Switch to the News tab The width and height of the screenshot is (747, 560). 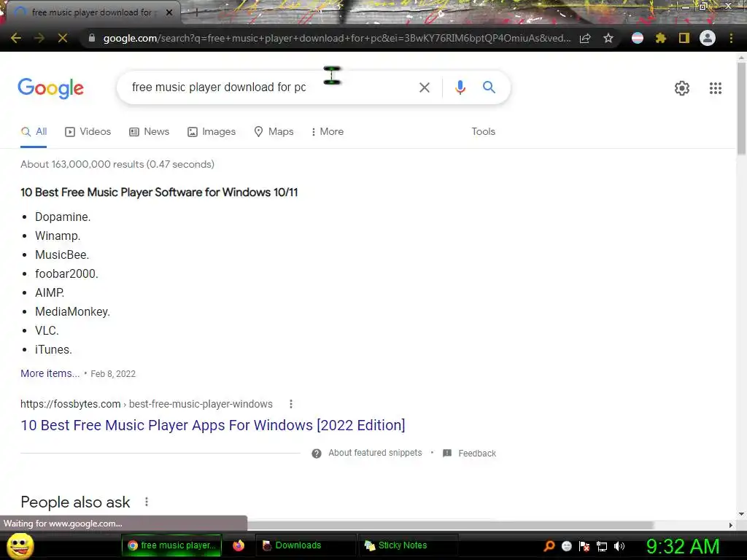[x=149, y=132]
